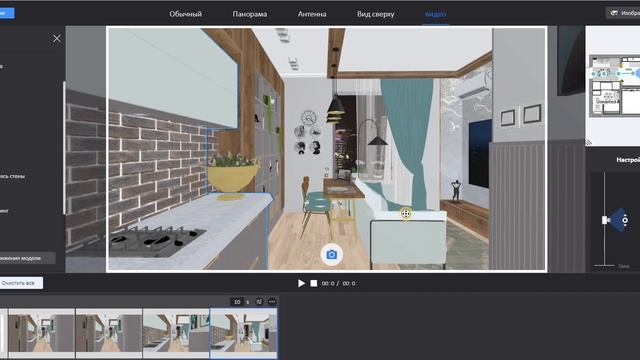Viewport: 640px width, 360px height.
Task: Click the left panel scrollbar
Action: tap(64, 148)
